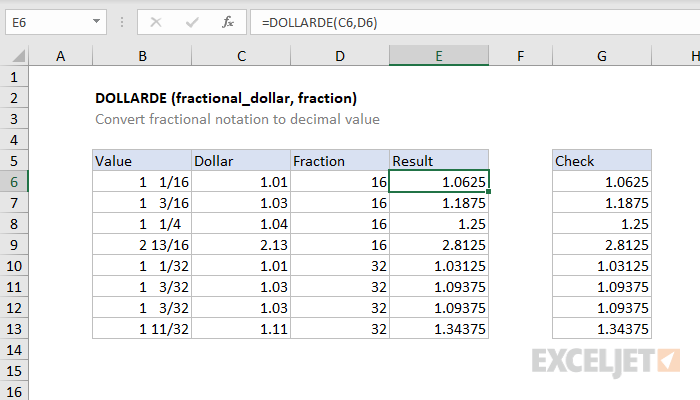Select row 2 header

click(x=14, y=98)
